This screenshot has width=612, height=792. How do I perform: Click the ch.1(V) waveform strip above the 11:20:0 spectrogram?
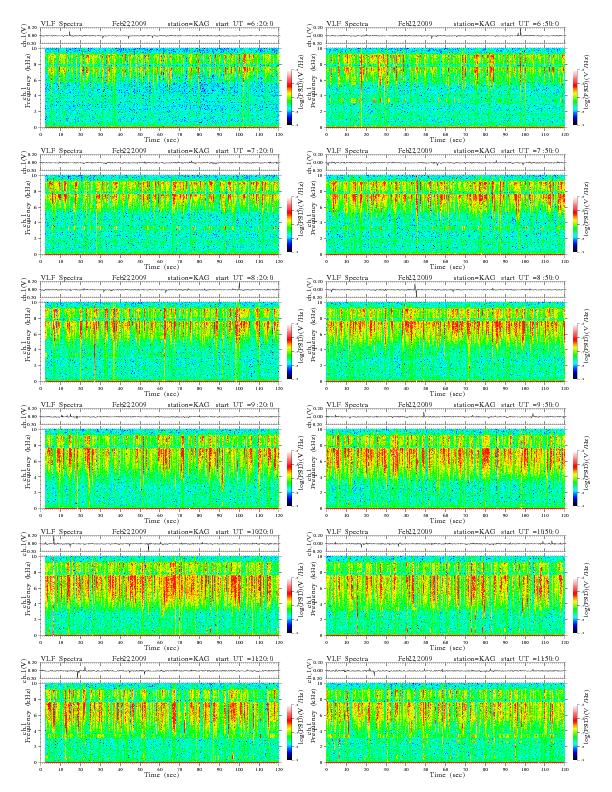pyautogui.click(x=160, y=671)
